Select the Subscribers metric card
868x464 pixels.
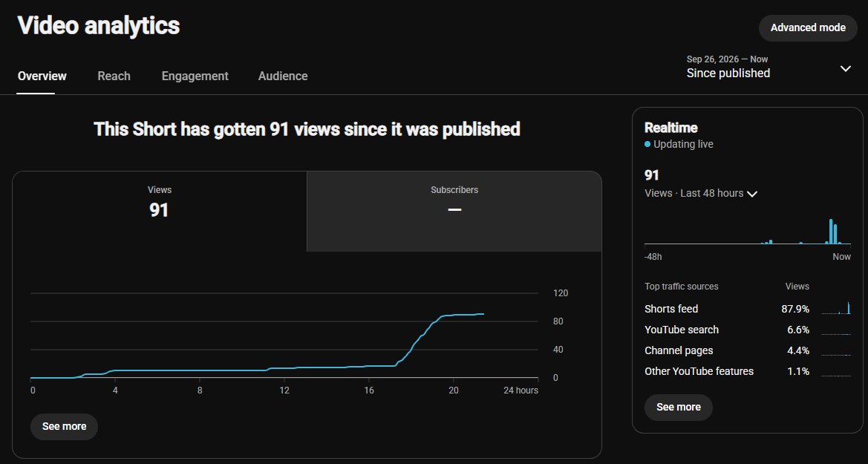coord(454,212)
